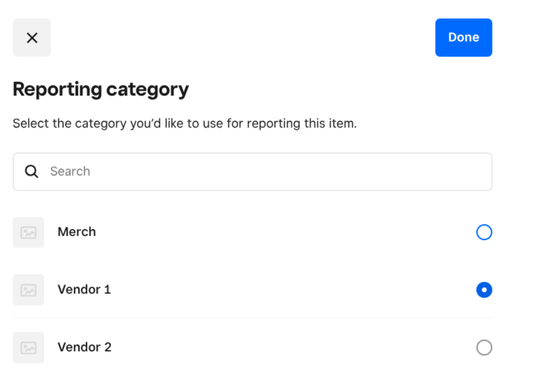Click the category description text line

pos(185,123)
